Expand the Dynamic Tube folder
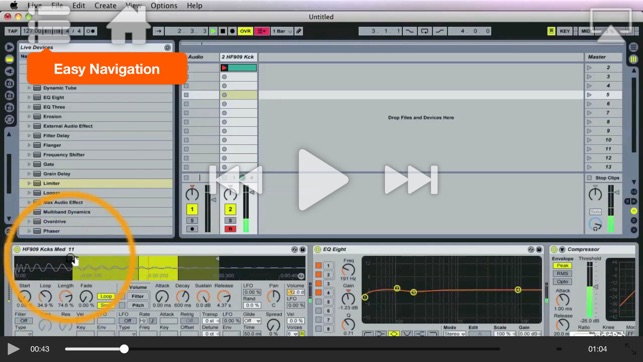 click(x=29, y=88)
